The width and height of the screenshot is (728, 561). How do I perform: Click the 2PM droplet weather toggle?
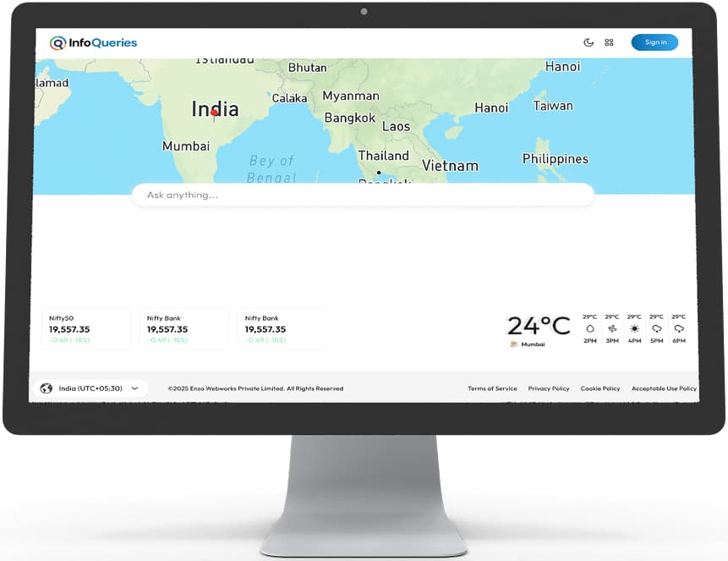click(589, 328)
